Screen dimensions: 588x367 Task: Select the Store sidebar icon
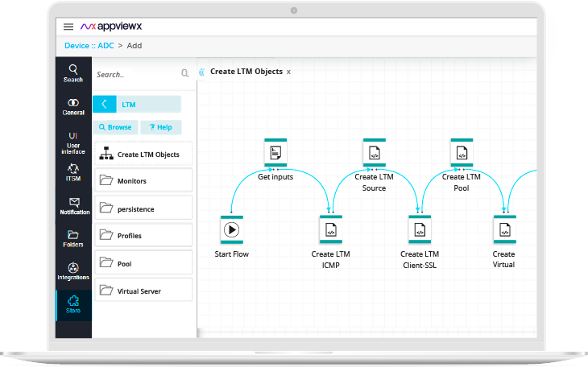coord(73,304)
